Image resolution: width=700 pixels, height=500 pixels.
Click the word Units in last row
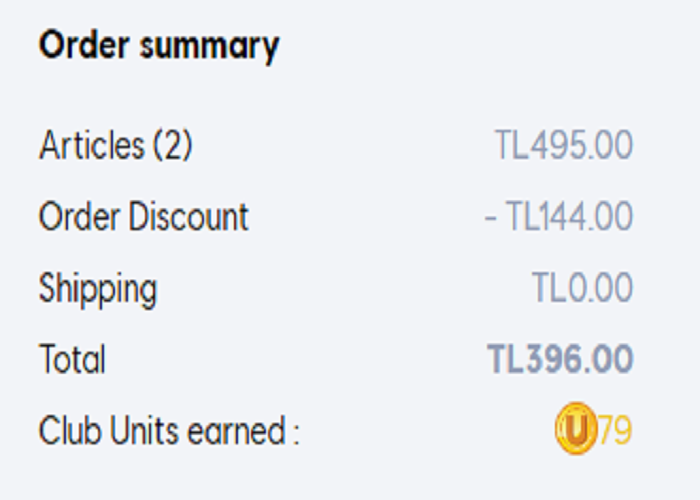tap(145, 430)
